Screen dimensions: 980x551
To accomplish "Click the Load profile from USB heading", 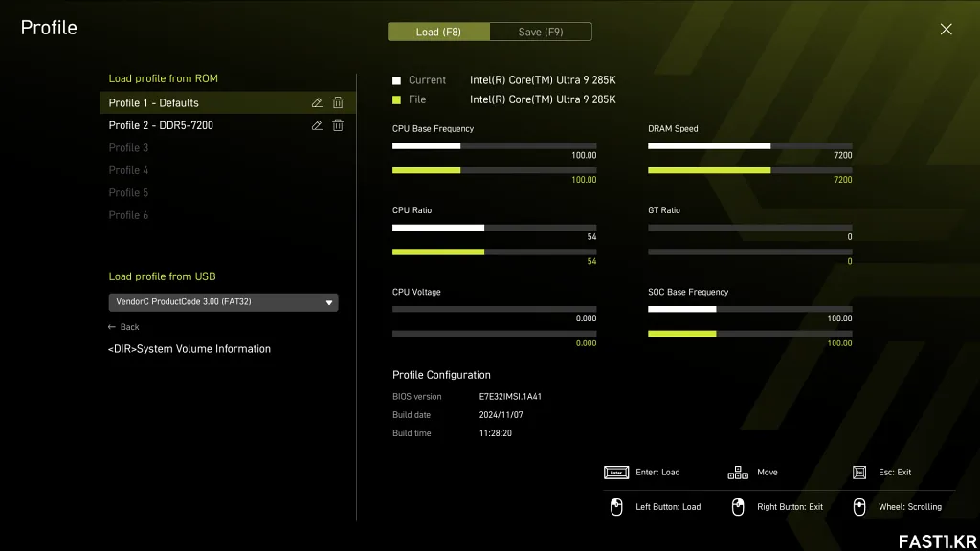I will tap(162, 276).
